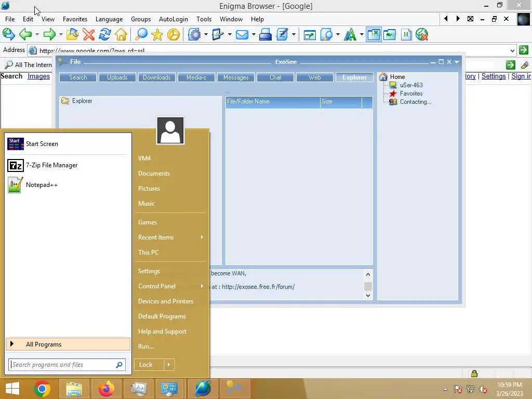Image resolution: width=532 pixels, height=399 pixels.
Task: Click the Lock button in Start menu
Action: [x=149, y=365]
